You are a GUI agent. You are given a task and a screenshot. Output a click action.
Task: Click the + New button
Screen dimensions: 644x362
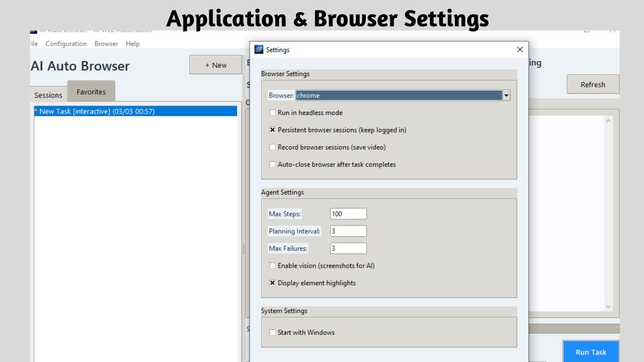215,65
